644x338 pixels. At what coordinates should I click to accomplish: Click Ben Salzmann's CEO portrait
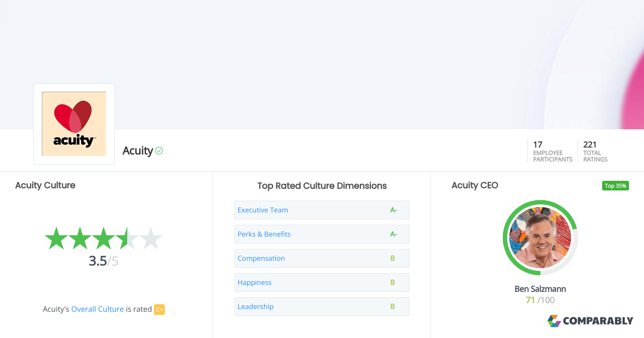coord(540,238)
